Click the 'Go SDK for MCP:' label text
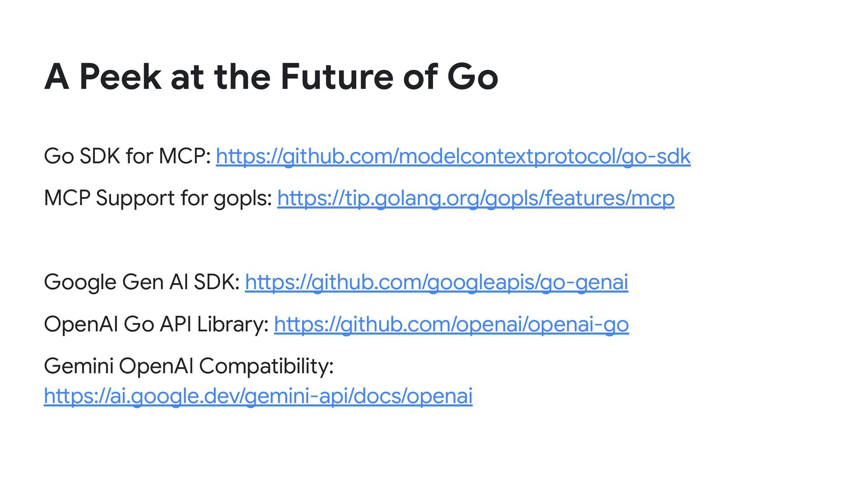Image resolution: width=868 pixels, height=488 pixels. (x=127, y=156)
